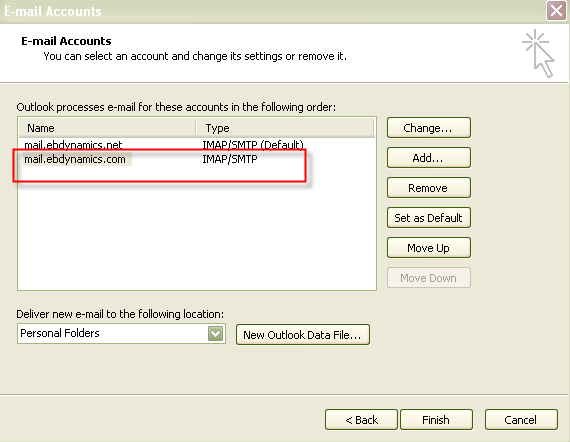Image resolution: width=570 pixels, height=442 pixels.
Task: Click the cursor wizard icon in header
Action: [538, 53]
